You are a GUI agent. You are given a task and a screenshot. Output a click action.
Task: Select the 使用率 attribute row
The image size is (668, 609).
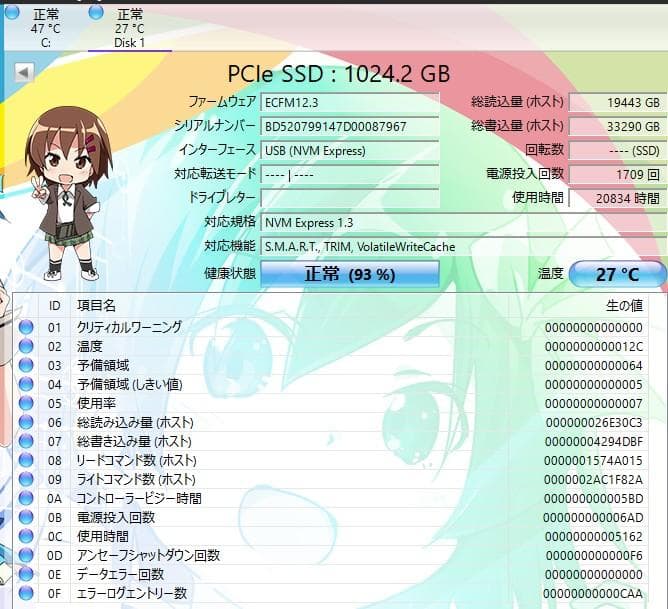[331, 403]
